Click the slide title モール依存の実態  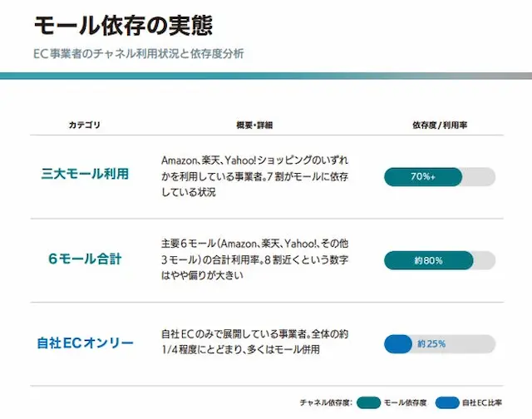point(123,25)
